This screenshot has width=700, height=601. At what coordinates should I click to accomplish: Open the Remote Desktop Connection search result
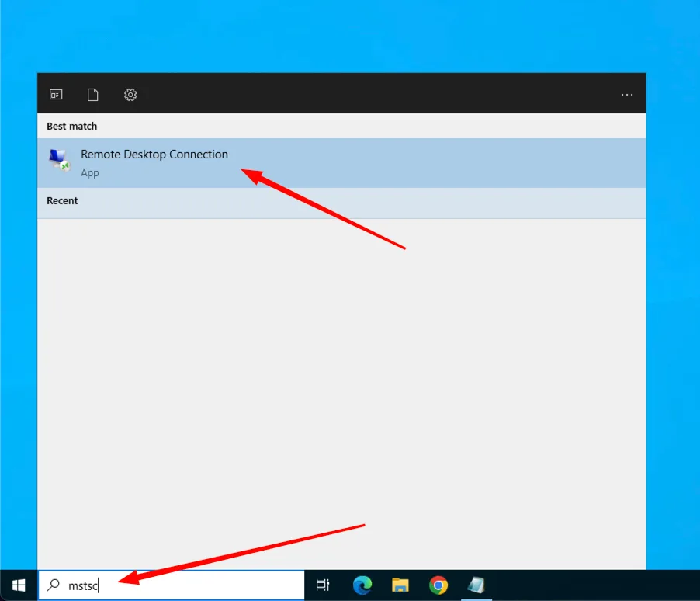(x=154, y=155)
